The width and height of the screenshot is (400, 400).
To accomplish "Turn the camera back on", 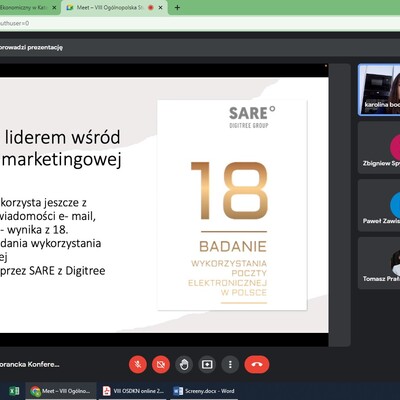I will point(161,364).
